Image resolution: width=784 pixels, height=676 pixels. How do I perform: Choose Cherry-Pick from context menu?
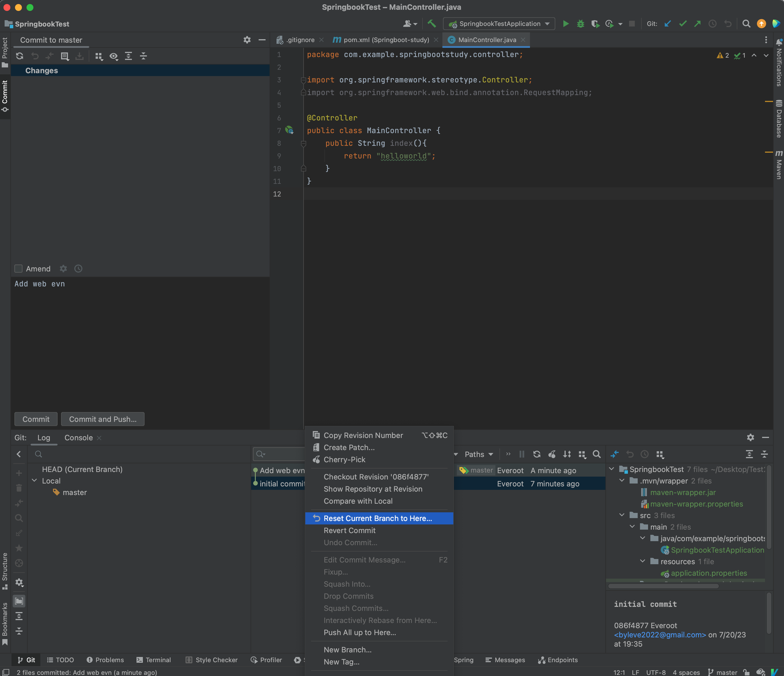(x=379, y=460)
